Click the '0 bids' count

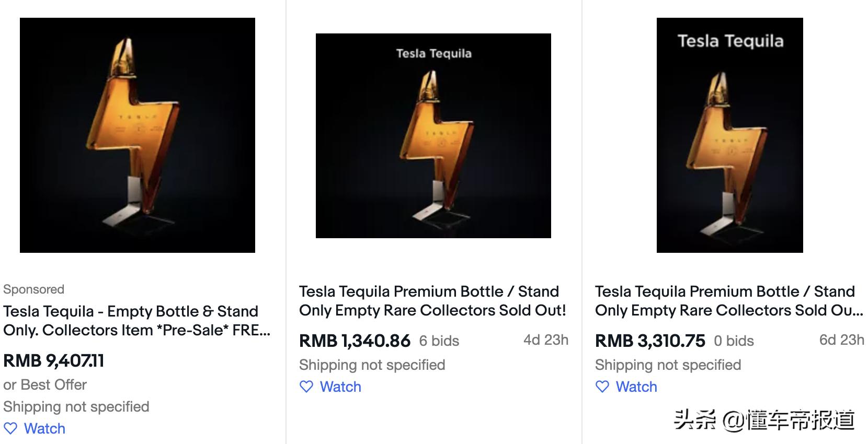coord(734,341)
